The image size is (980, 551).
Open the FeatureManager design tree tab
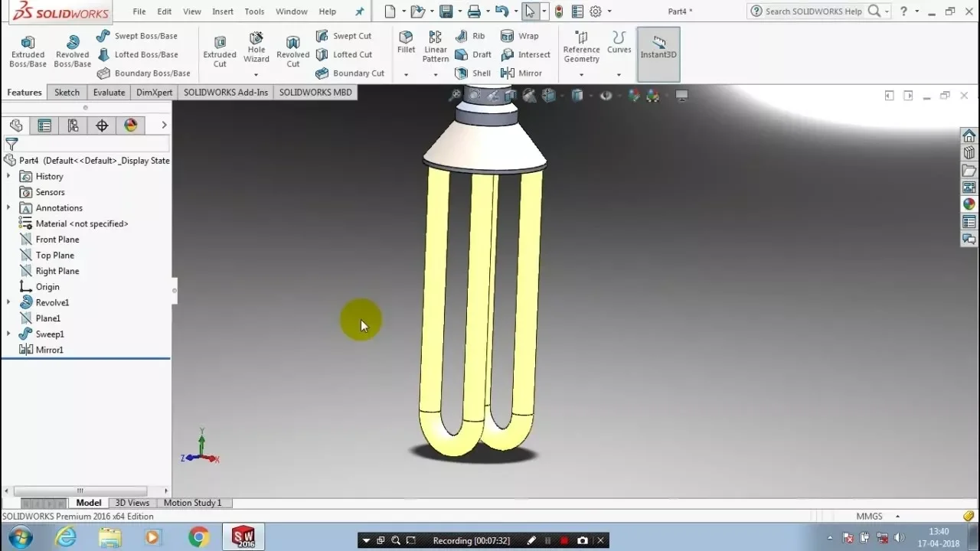pos(16,126)
